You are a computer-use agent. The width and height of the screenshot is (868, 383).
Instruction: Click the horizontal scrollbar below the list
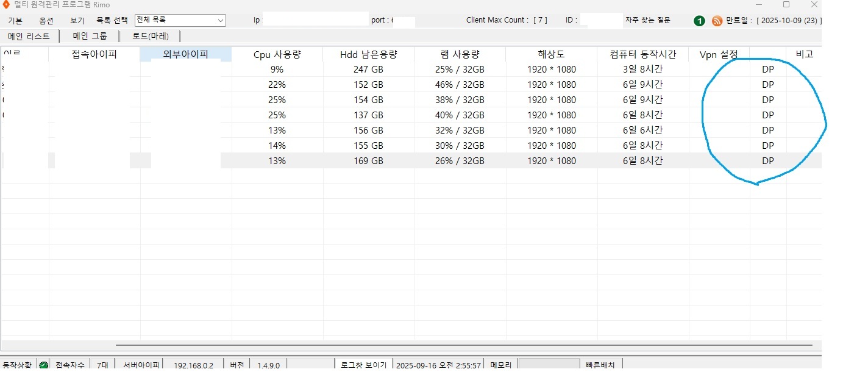tap(463, 345)
